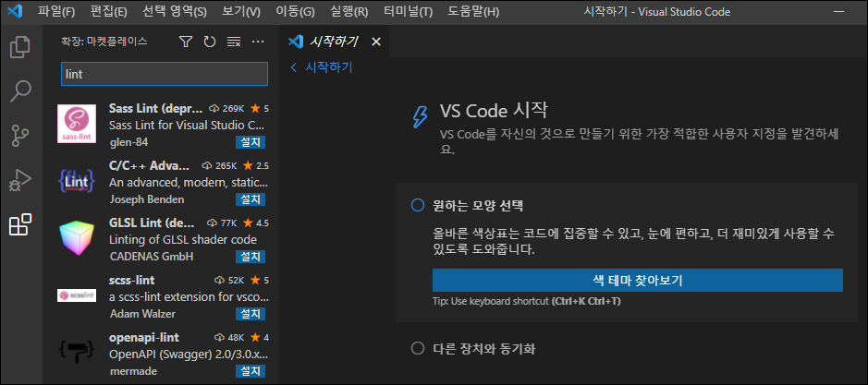The height and width of the screenshot is (385, 868).
Task: Refresh the extensions marketplace list
Action: click(x=209, y=42)
